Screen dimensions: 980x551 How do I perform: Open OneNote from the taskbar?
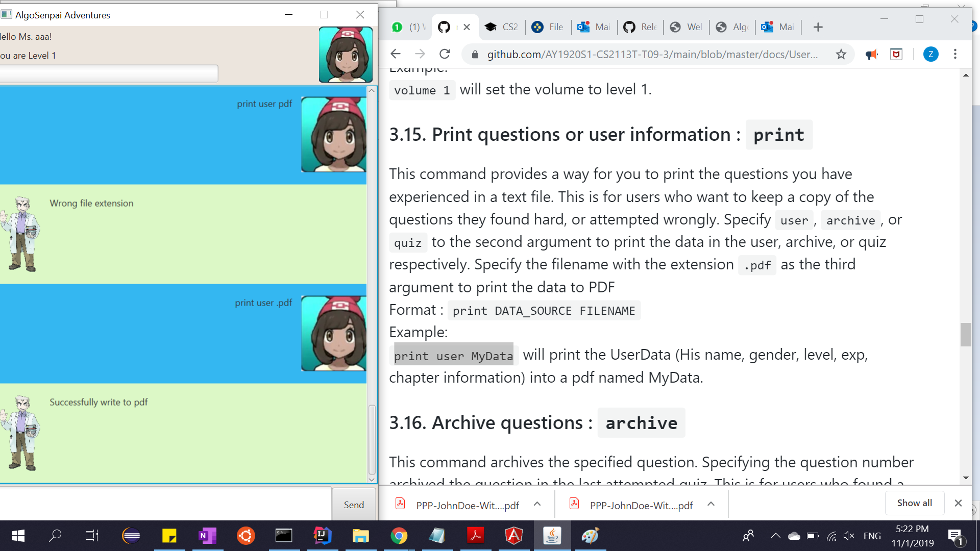[x=208, y=536]
